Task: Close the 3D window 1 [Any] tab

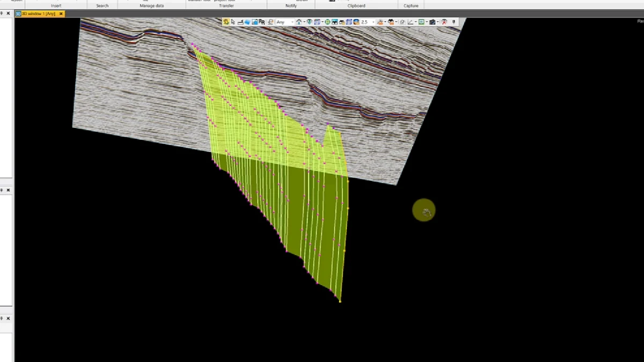Action: click(61, 13)
